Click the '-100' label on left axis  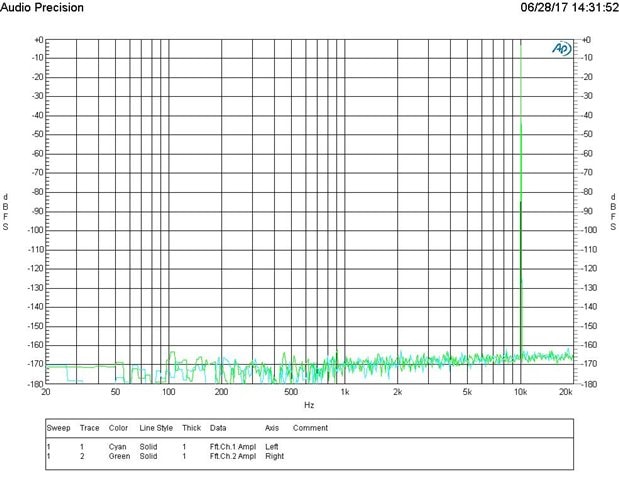pos(35,230)
